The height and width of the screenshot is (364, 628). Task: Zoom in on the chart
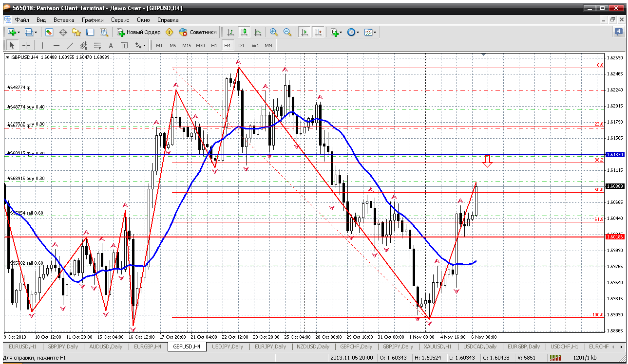click(x=274, y=32)
